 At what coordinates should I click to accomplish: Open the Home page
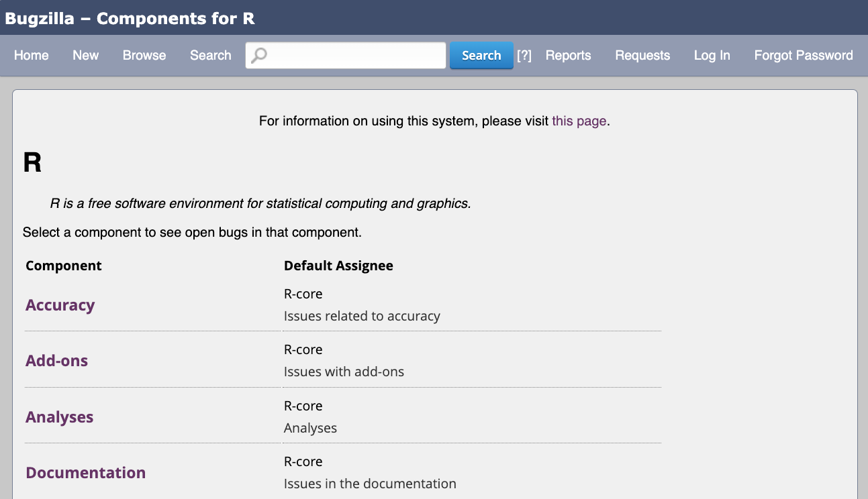(x=32, y=56)
